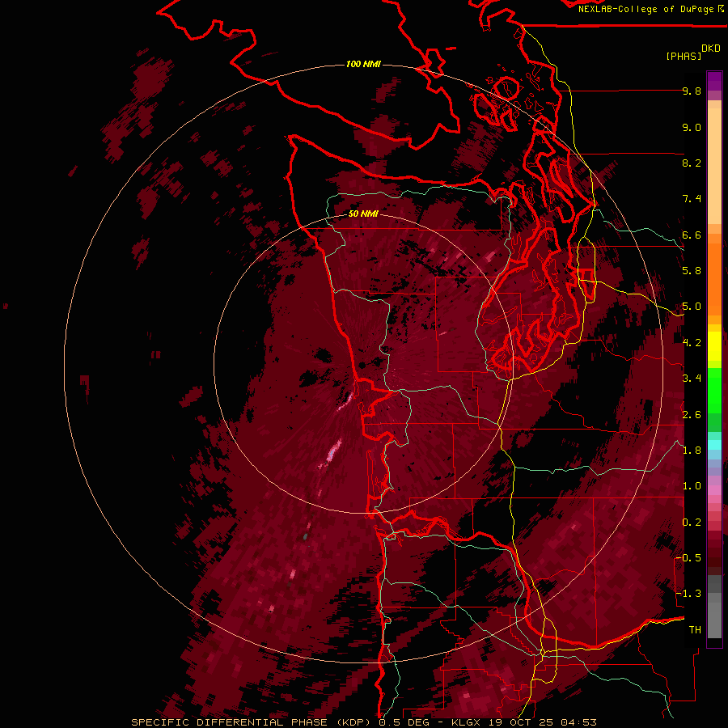728x728 pixels.
Task: Click the 7.4 legend value
Action: (x=692, y=199)
